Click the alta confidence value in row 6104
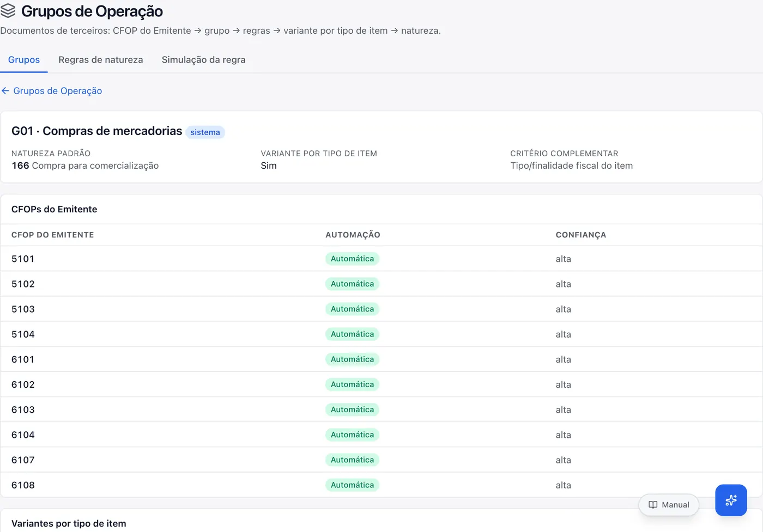This screenshot has height=532, width=763. 564,435
